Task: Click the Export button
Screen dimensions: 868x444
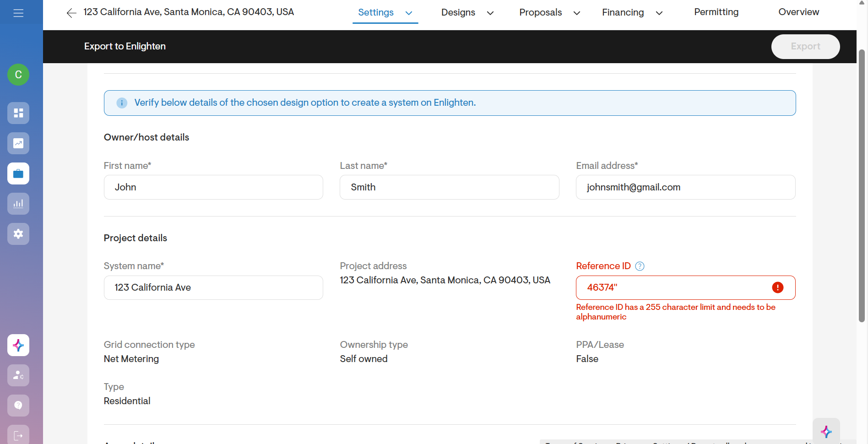Action: coord(806,47)
